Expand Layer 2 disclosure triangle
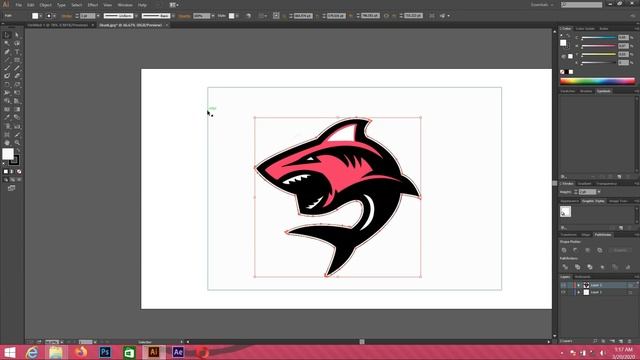The image size is (640, 360). tap(578, 285)
